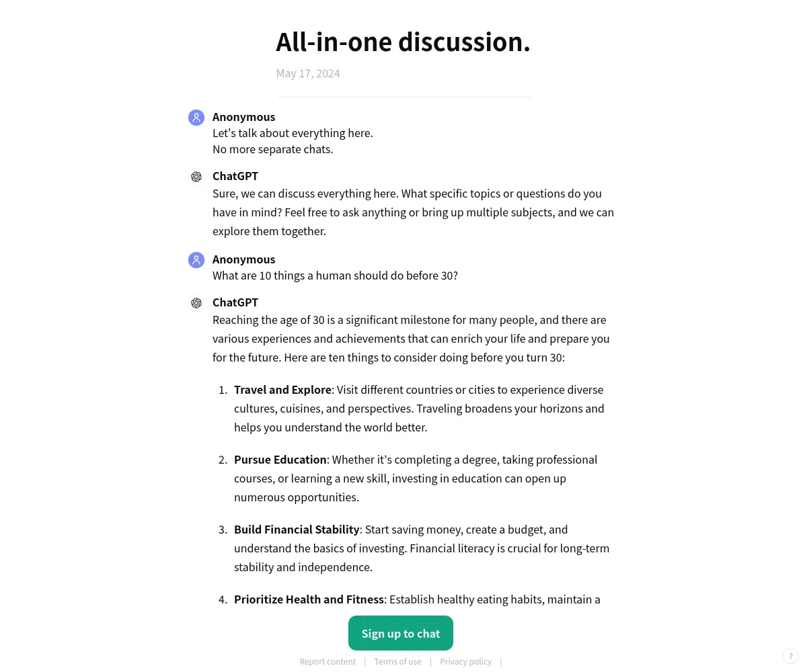Screen dimensions: 807x672
Task: Open the Privacy policy link
Action: [x=466, y=661]
